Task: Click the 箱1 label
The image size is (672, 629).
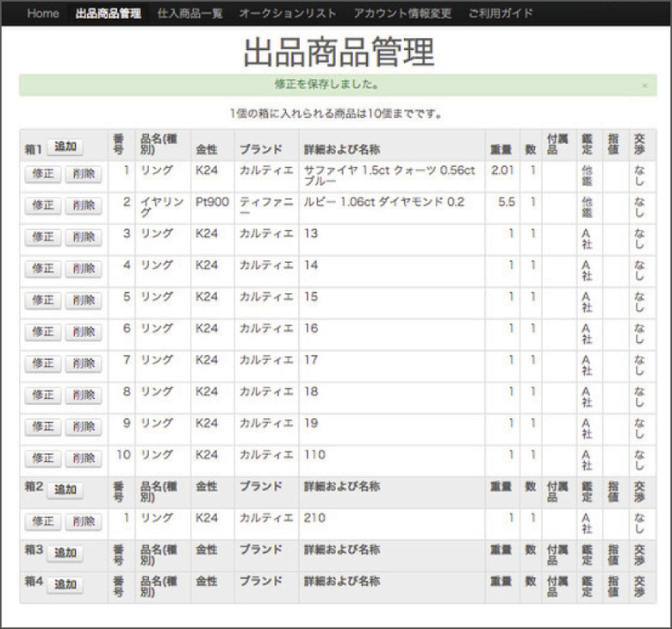Action: click(33, 150)
